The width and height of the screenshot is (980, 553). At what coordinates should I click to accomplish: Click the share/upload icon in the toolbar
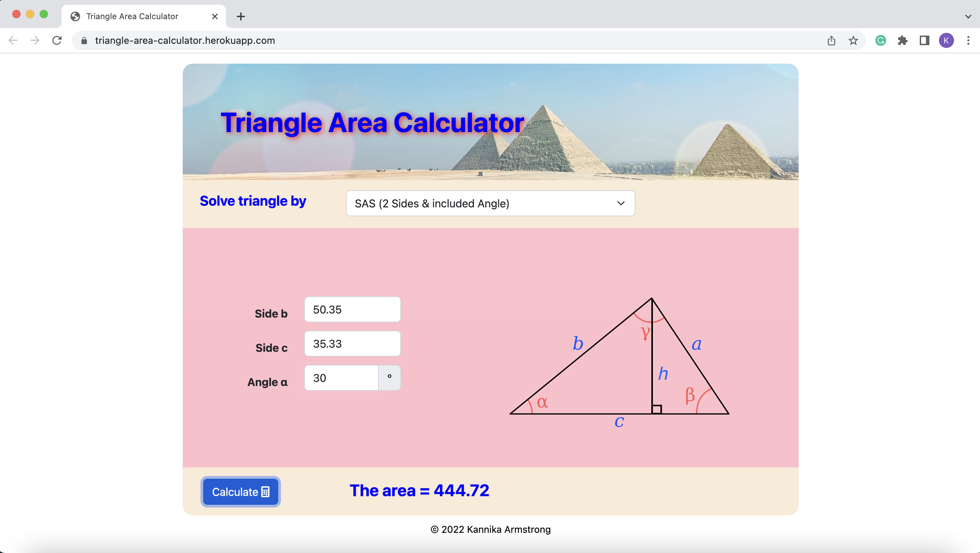point(831,40)
